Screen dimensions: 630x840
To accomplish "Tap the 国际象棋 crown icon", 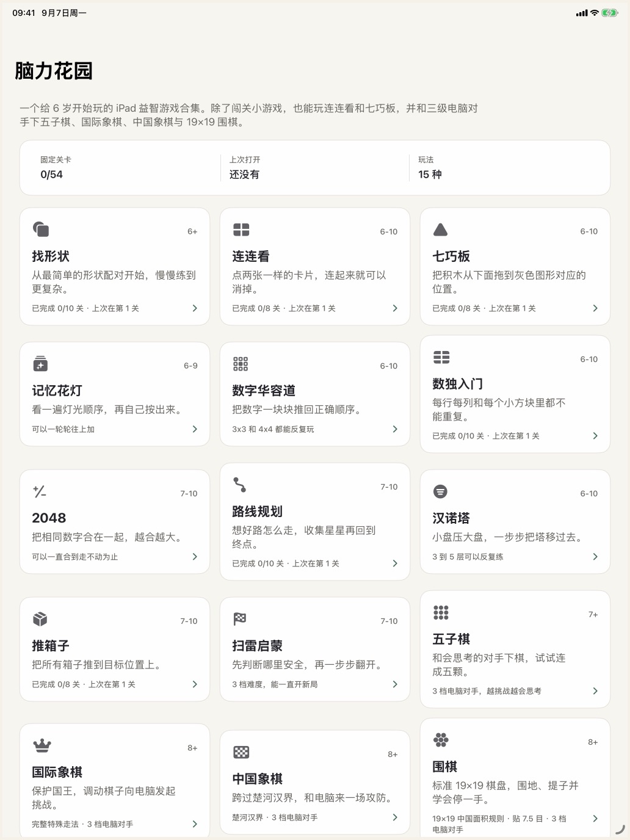I will point(42,745).
